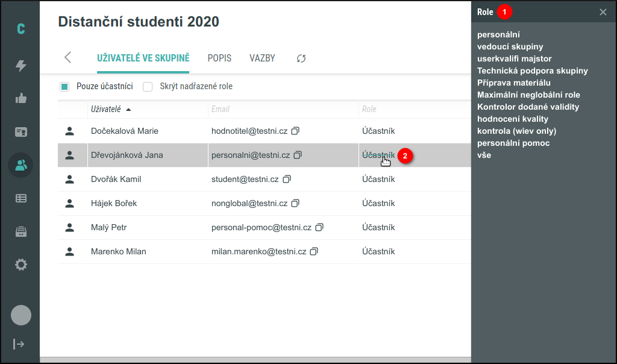Select the highlighted users icon in the sidebar

click(20, 165)
